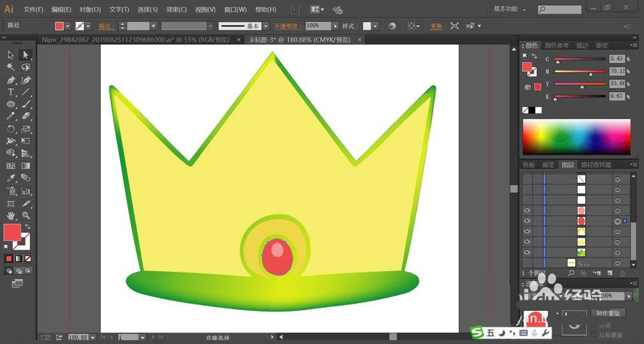Target the red ellipse layer circle
Image resolution: width=644 pixels, height=344 pixels.
[617, 221]
